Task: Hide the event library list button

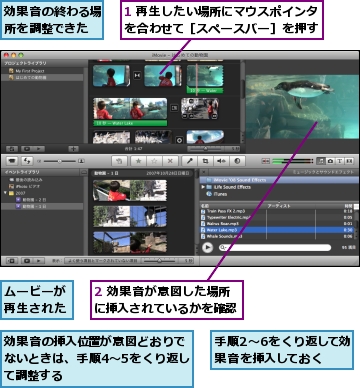Action: pos(12,261)
